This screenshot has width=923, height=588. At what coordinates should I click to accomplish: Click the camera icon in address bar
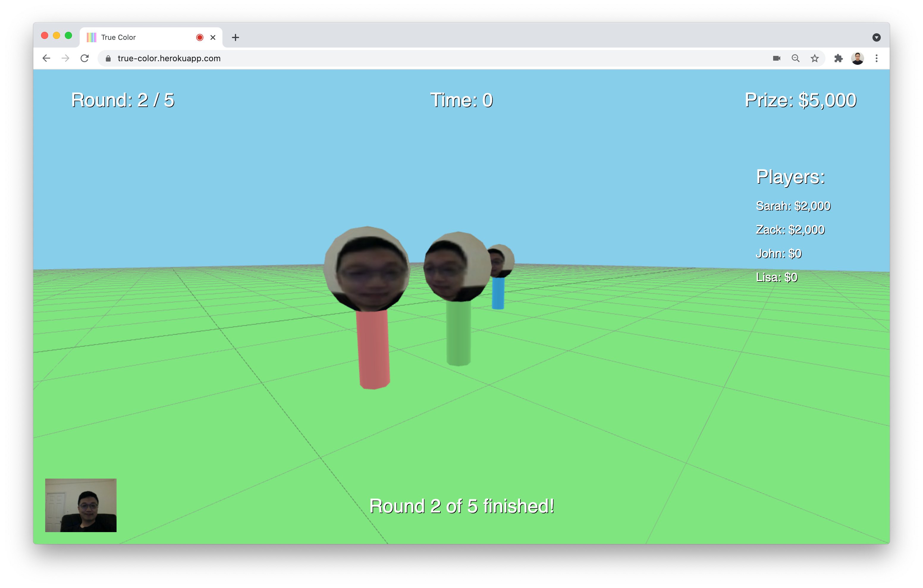777,58
